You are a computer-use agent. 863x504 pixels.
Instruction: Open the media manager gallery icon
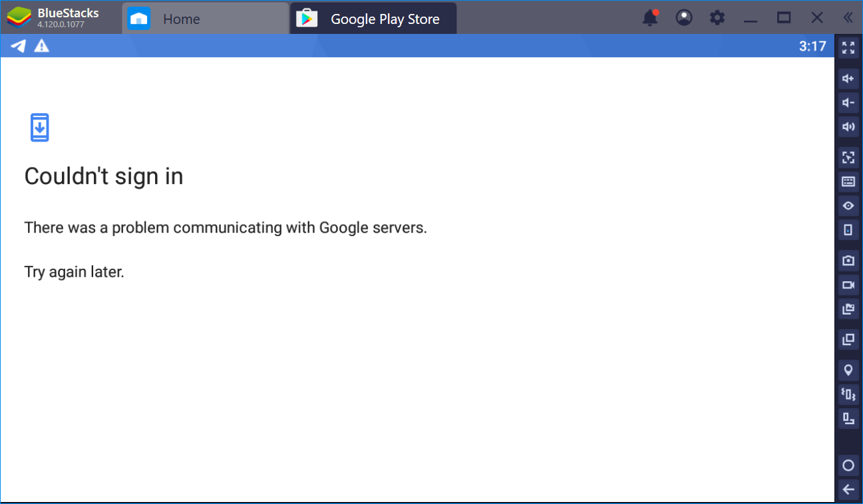848,309
